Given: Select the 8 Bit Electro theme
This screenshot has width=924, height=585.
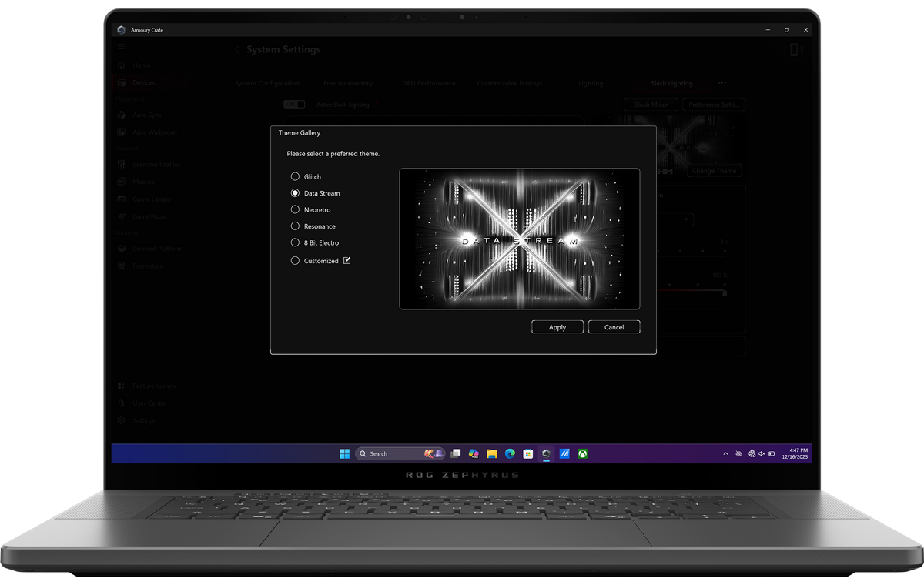Looking at the screenshot, I should coord(295,242).
